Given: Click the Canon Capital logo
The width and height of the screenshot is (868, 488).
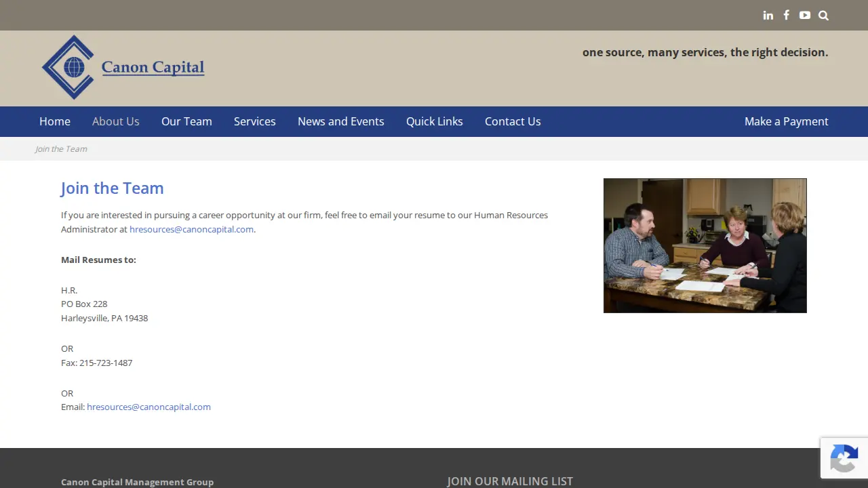Looking at the screenshot, I should (x=123, y=68).
